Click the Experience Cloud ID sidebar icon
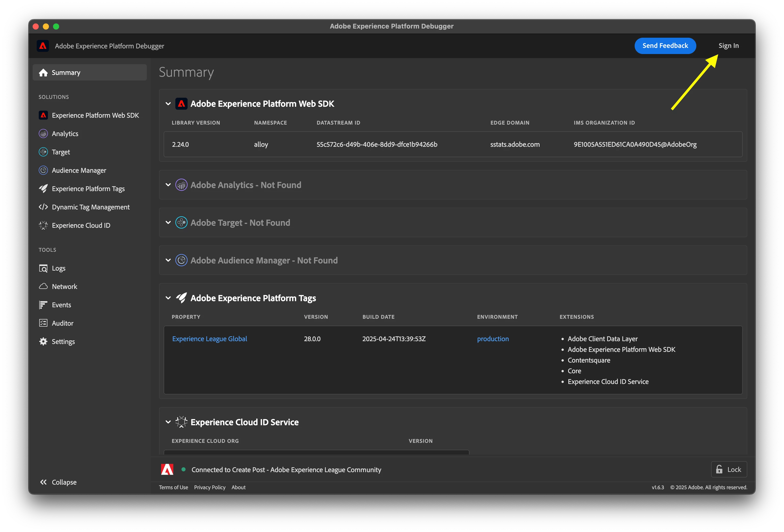The image size is (784, 532). 43,225
